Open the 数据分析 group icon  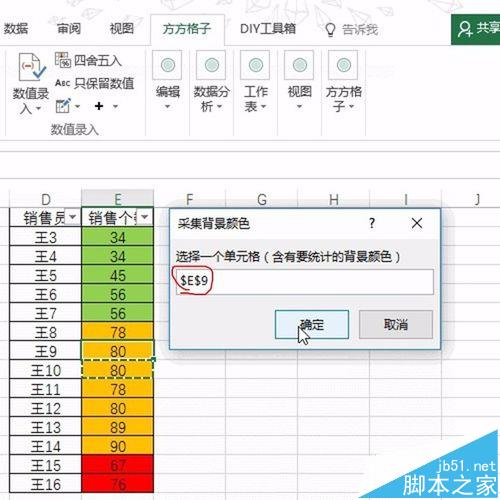[x=211, y=65]
